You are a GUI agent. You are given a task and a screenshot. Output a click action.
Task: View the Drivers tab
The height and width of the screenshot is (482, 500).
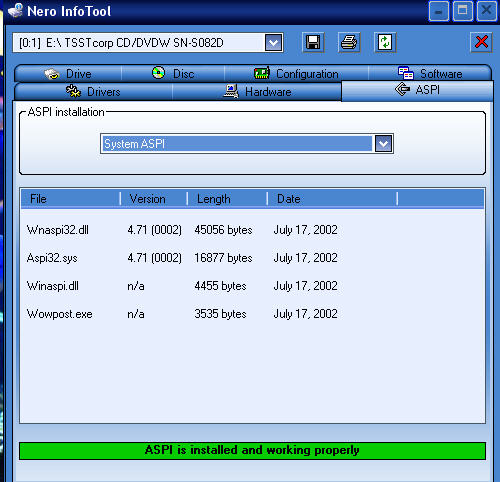tap(93, 92)
